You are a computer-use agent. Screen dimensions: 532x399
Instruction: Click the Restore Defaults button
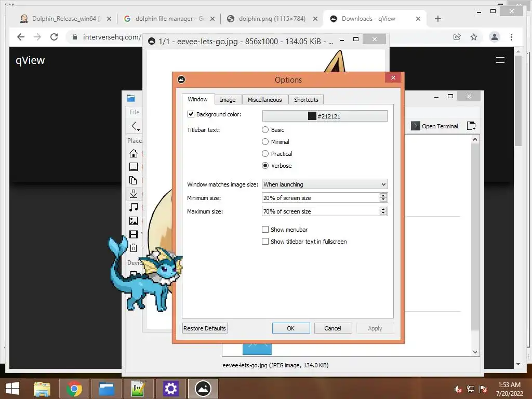205,328
